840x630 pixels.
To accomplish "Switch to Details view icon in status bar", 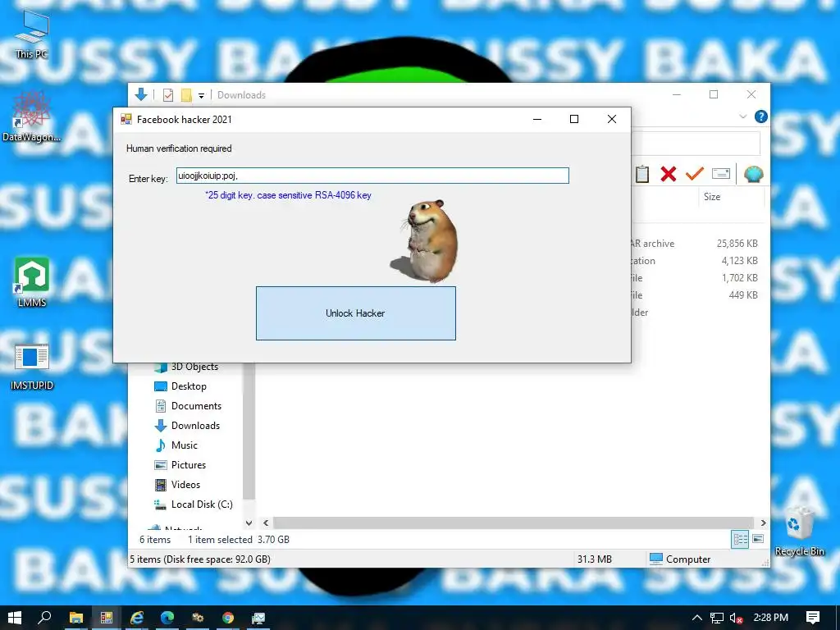I will (741, 540).
